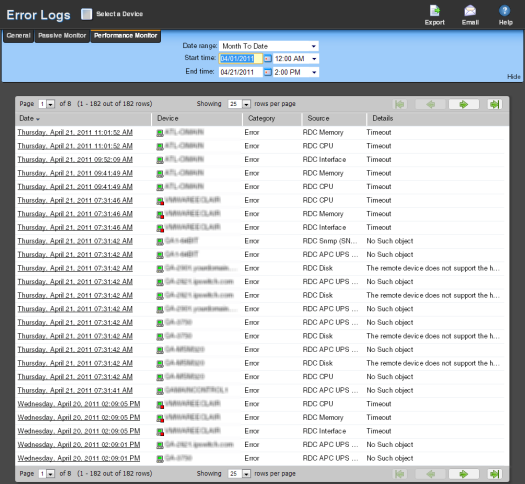The width and height of the screenshot is (525, 484).
Task: Go to next page using bottom arrow
Action: 463,474
